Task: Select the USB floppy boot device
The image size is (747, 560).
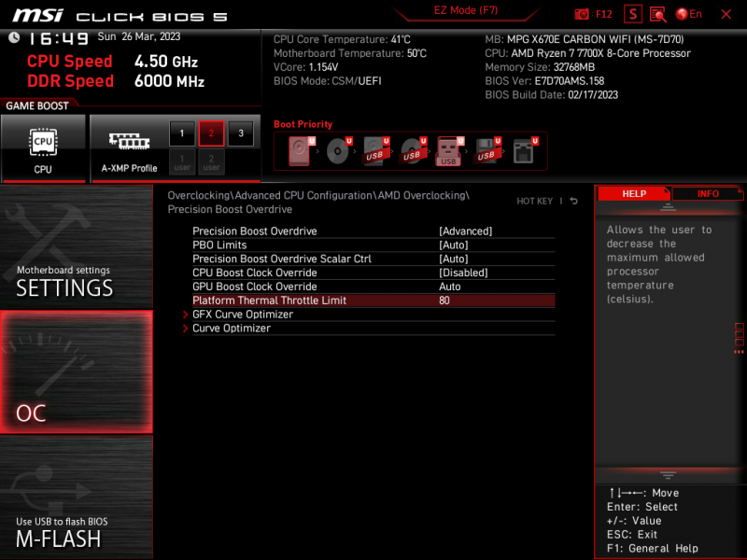Action: point(486,151)
